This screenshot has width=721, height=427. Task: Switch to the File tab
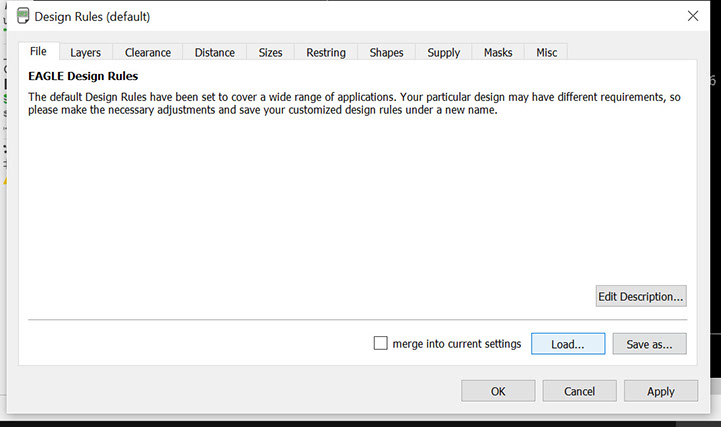pos(38,51)
